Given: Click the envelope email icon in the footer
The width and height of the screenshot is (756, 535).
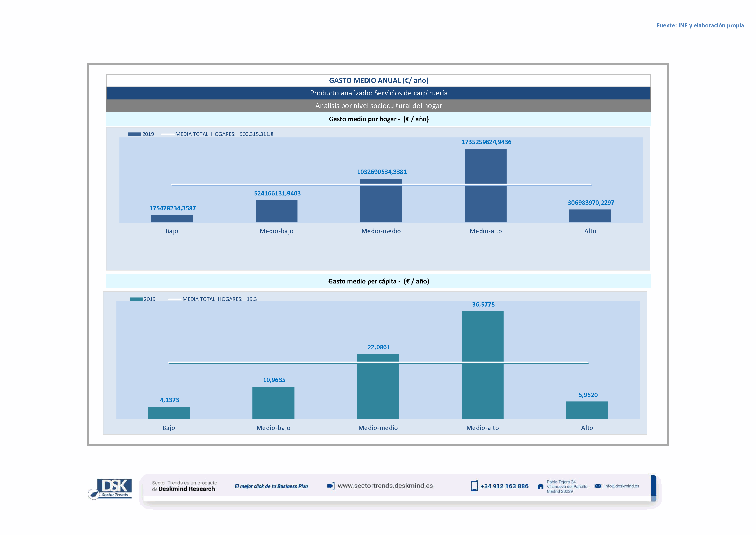Looking at the screenshot, I should tap(598, 486).
